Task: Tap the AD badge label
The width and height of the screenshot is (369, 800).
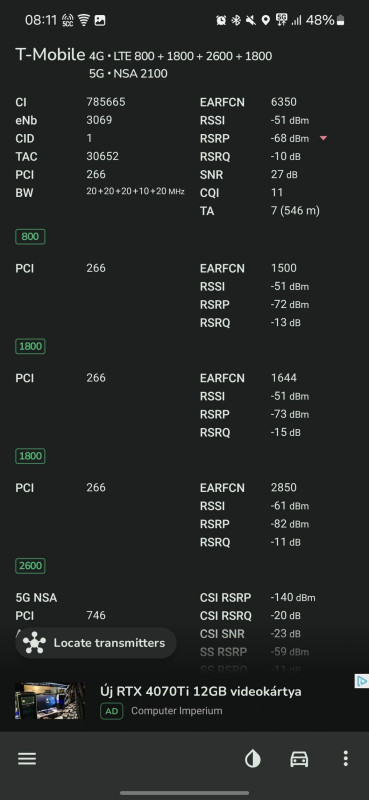Action: [112, 711]
